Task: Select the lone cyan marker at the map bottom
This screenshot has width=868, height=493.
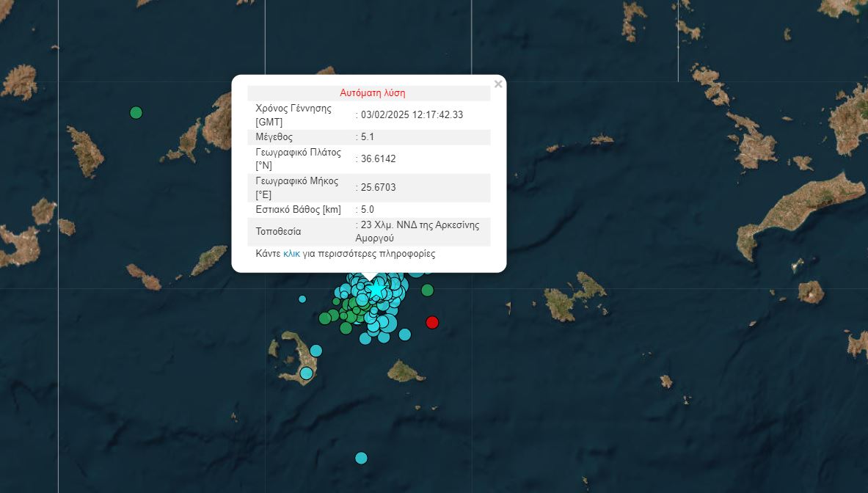Action: click(361, 458)
